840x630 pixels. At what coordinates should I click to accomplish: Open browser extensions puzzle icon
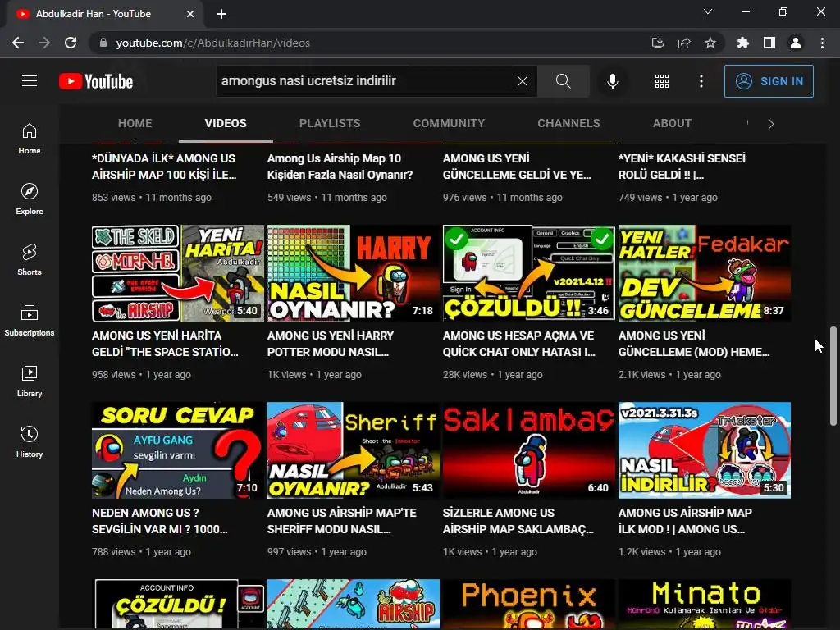[x=742, y=43]
